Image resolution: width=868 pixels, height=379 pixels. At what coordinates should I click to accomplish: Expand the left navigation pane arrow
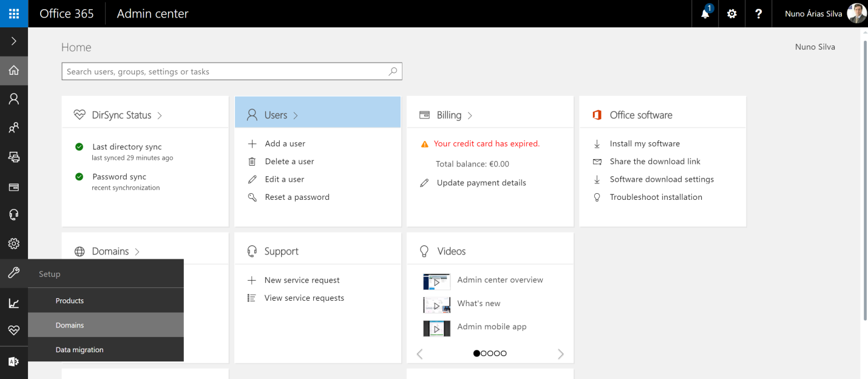[14, 41]
